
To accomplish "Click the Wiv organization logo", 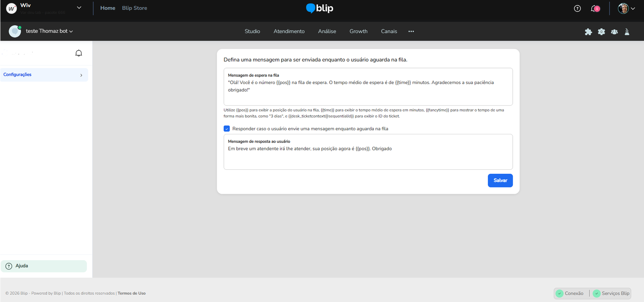I will pyautogui.click(x=12, y=8).
